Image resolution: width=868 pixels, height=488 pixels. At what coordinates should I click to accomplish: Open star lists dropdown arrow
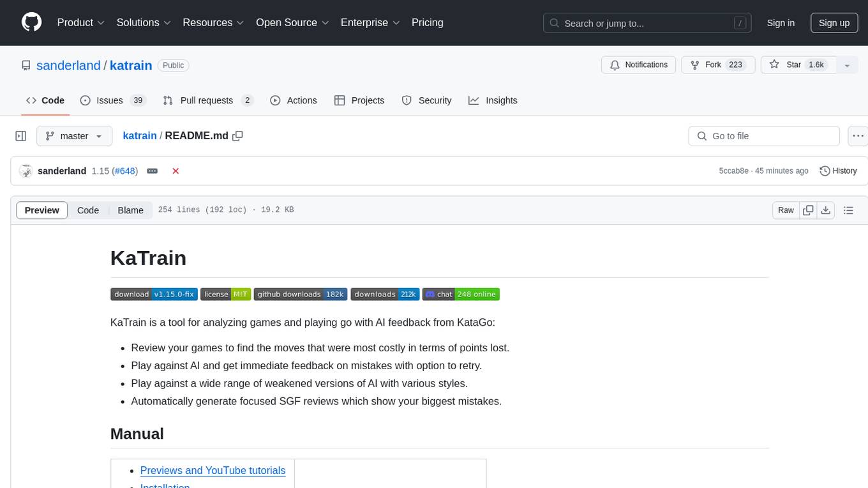(847, 65)
